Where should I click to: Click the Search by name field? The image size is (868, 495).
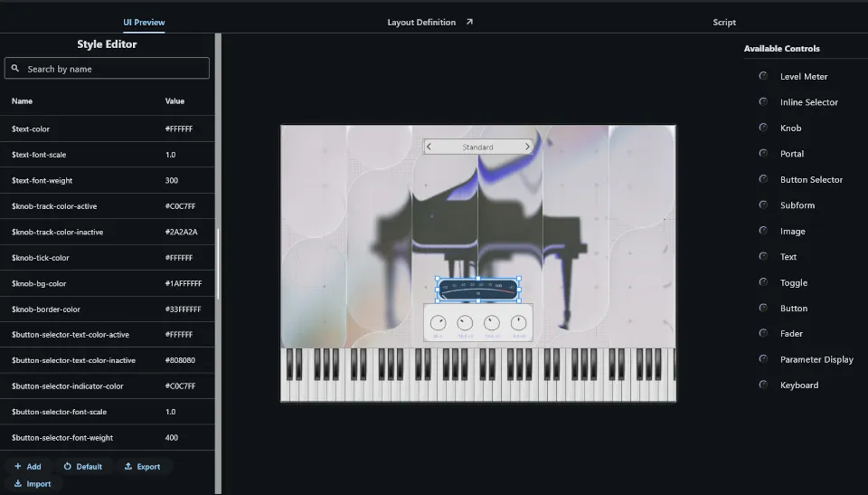pos(107,68)
